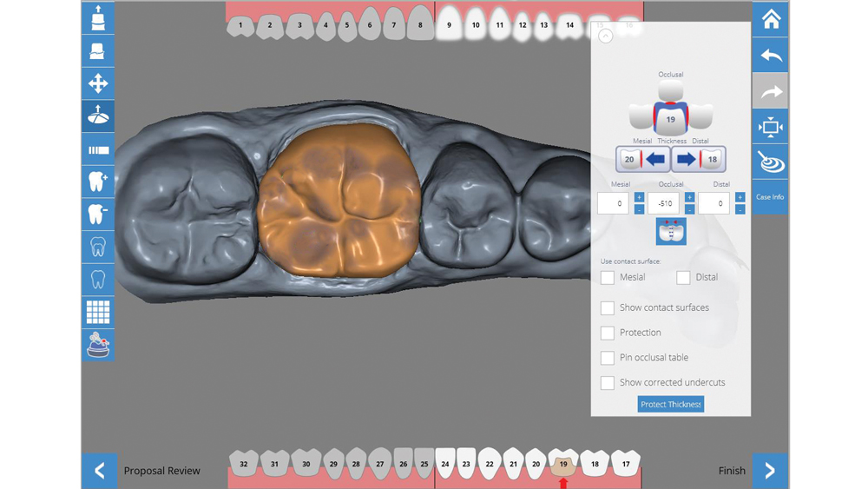The width and height of the screenshot is (868, 489).
Task: Select tooth 32 in the lower tooth chart
Action: tap(244, 462)
